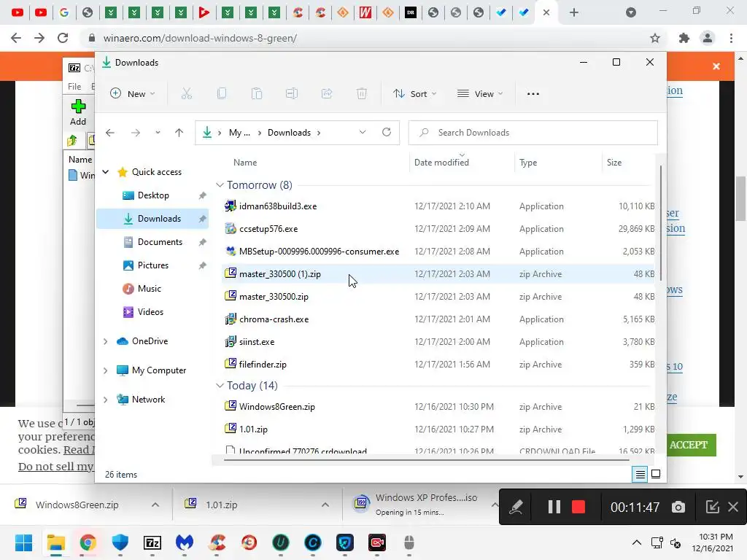The height and width of the screenshot is (560, 747).
Task: Click the Chrome address bar URL
Action: click(200, 38)
